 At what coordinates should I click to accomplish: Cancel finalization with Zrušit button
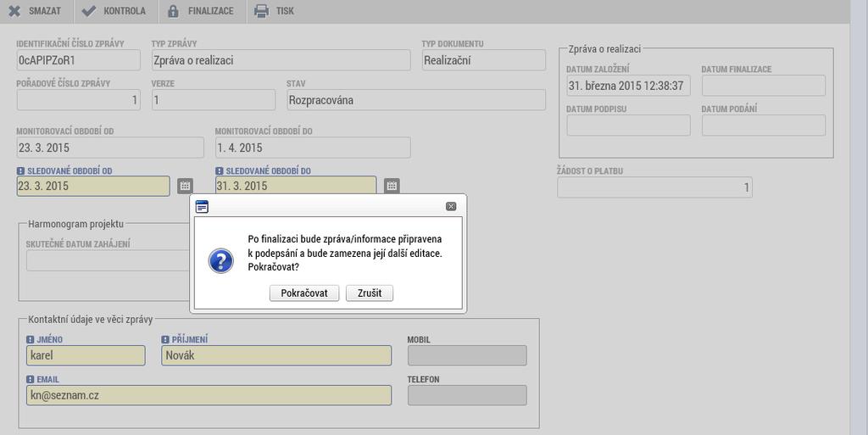[x=370, y=293]
